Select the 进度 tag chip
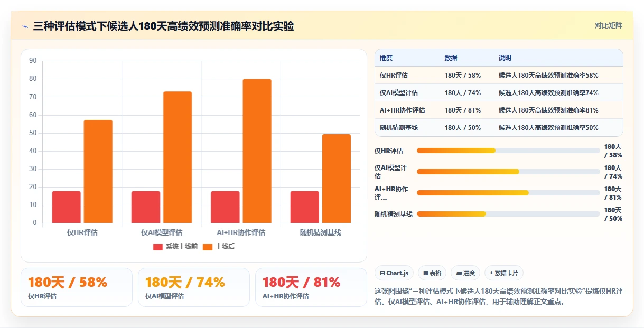Screen dimensions: 644x328 (465, 273)
